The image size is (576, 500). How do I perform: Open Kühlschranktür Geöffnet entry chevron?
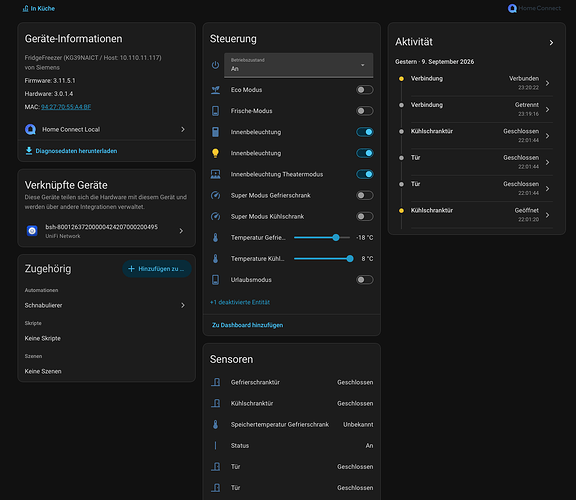click(547, 215)
